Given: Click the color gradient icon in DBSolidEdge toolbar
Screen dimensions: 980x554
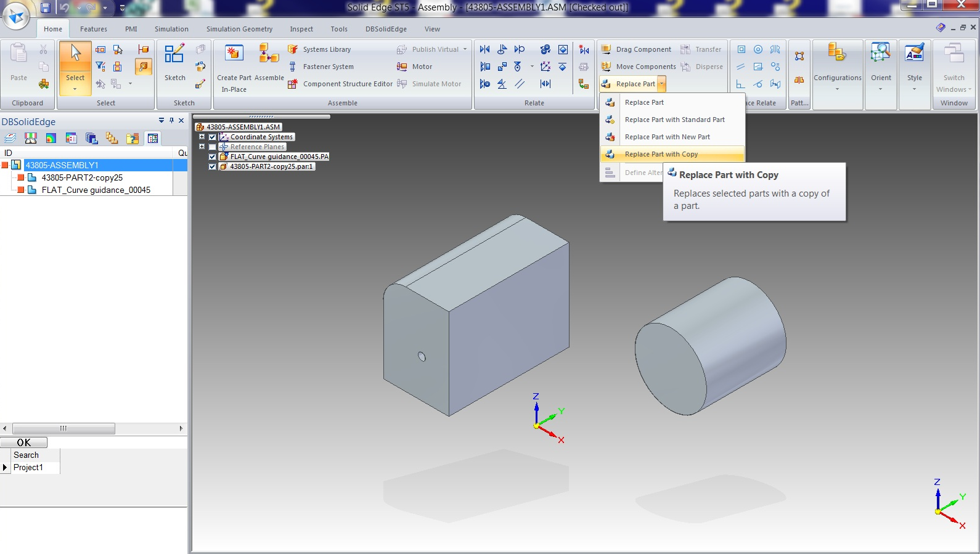Looking at the screenshot, I should (x=51, y=138).
